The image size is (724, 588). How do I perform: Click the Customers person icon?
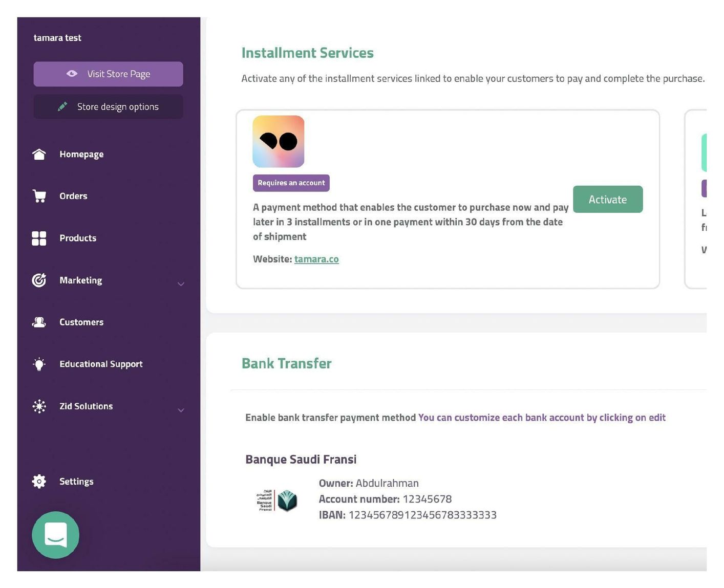coord(39,322)
